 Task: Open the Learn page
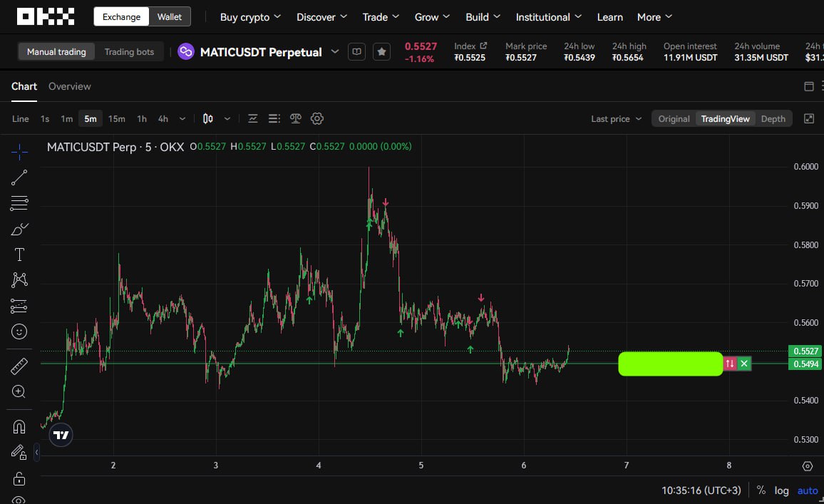(x=609, y=17)
